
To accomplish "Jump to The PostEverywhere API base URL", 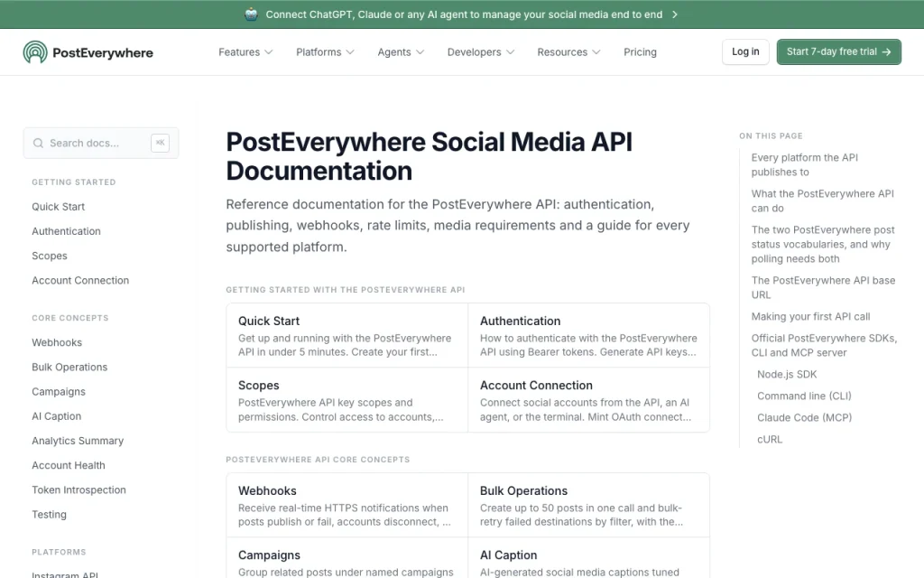I will pyautogui.click(x=823, y=287).
